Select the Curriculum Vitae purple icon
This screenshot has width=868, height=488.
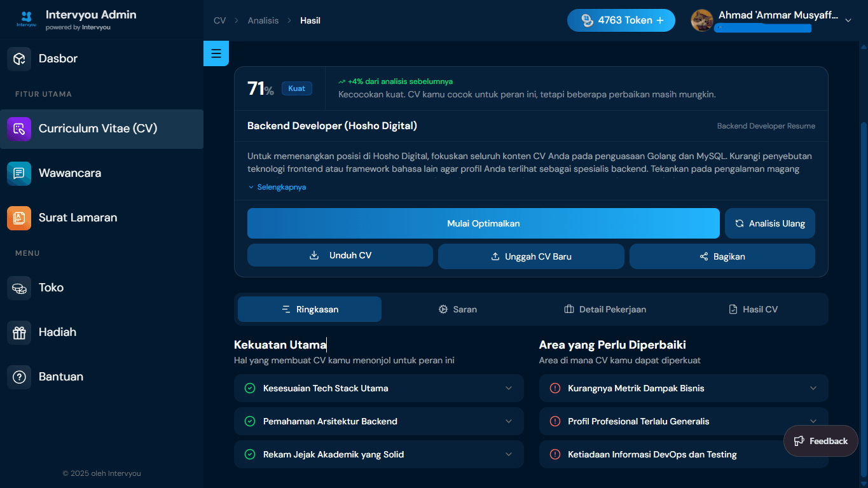pos(19,129)
